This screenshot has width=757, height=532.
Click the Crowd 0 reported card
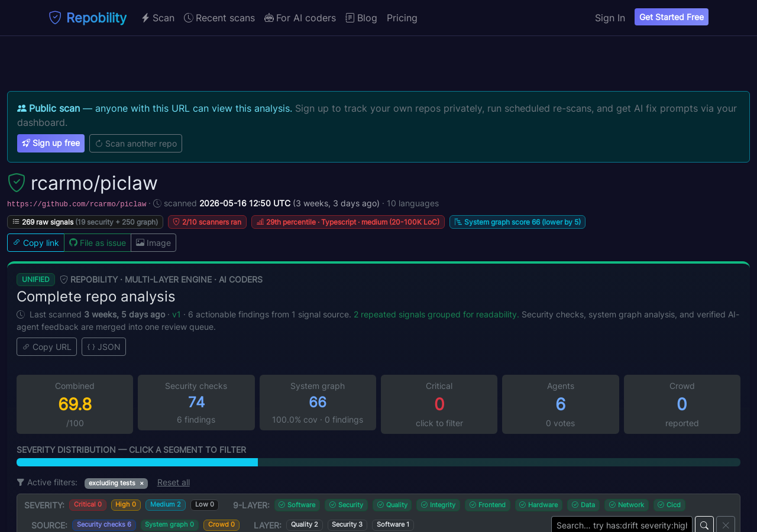682,404
